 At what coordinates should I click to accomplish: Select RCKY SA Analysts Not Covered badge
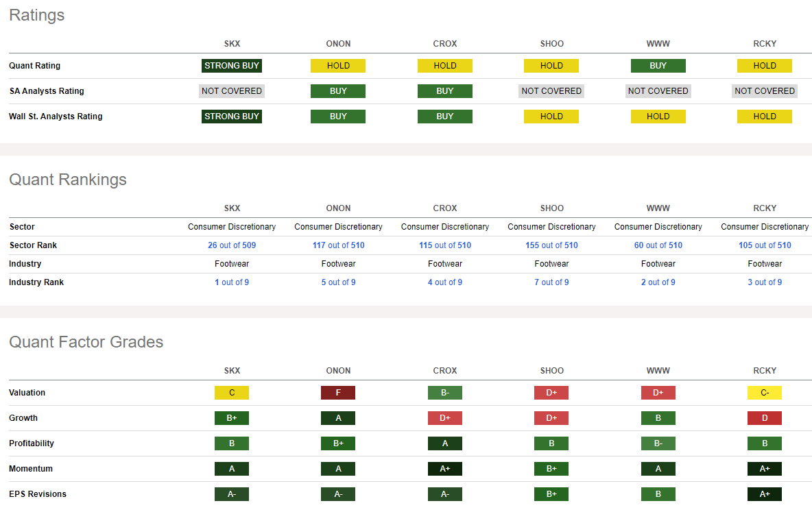[x=765, y=91]
